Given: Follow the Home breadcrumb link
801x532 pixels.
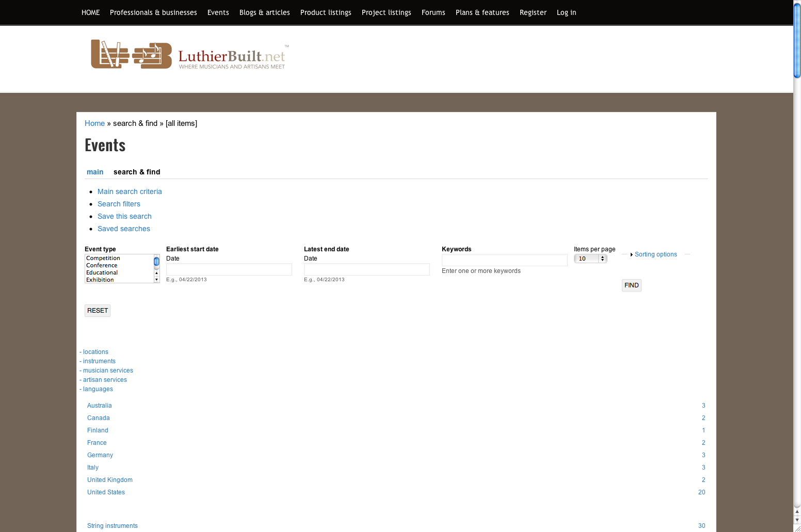Looking at the screenshot, I should coord(94,123).
